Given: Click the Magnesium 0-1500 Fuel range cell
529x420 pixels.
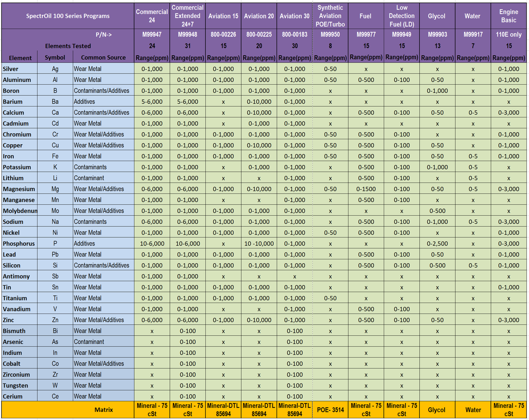Looking at the screenshot, I should click(366, 189).
